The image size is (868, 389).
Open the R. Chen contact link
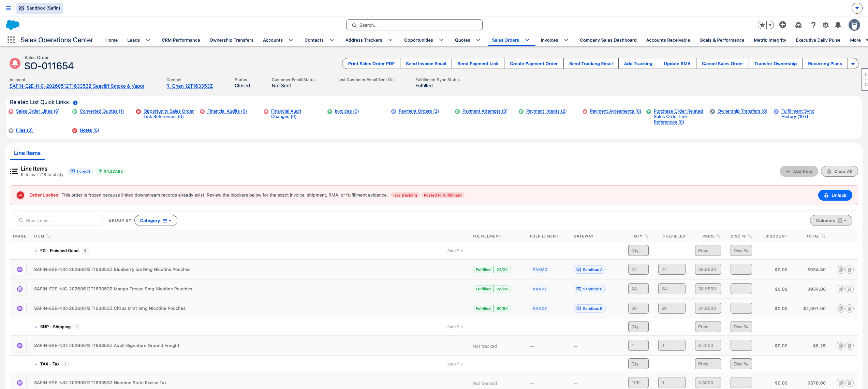(189, 86)
